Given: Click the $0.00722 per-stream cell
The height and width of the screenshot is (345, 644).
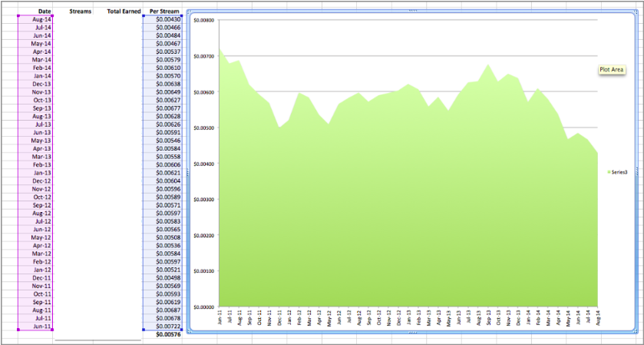Looking at the screenshot, I should click(x=167, y=327).
